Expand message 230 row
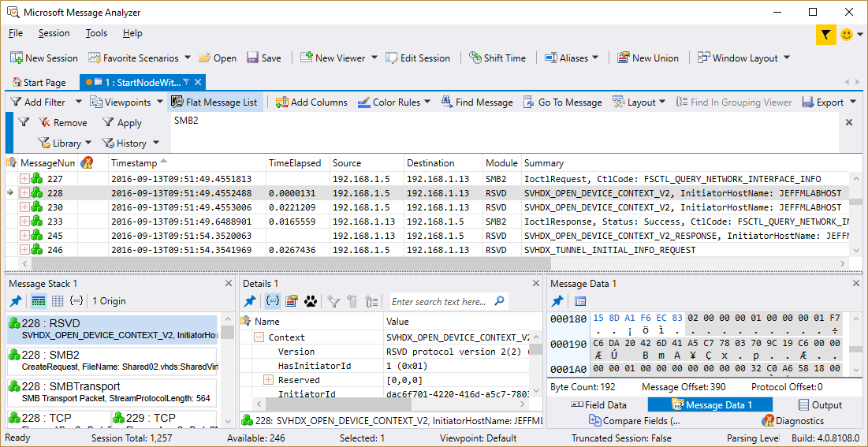Screen dimensions: 868x447 (24, 207)
